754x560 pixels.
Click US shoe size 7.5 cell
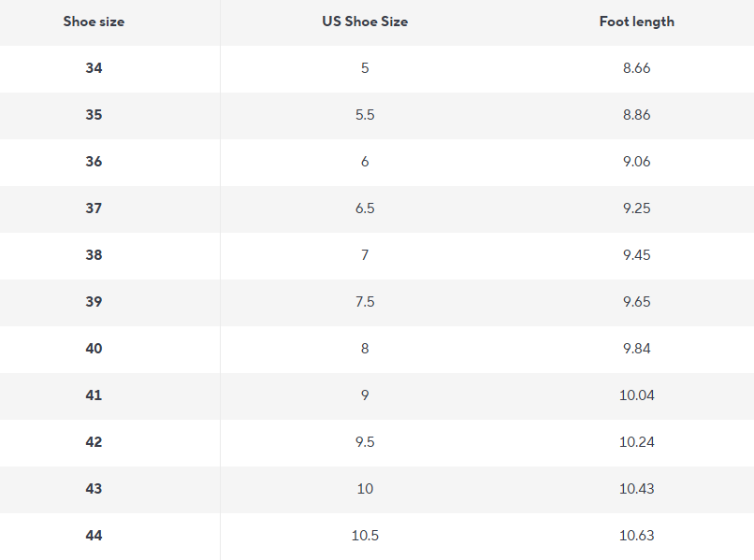[x=365, y=302]
